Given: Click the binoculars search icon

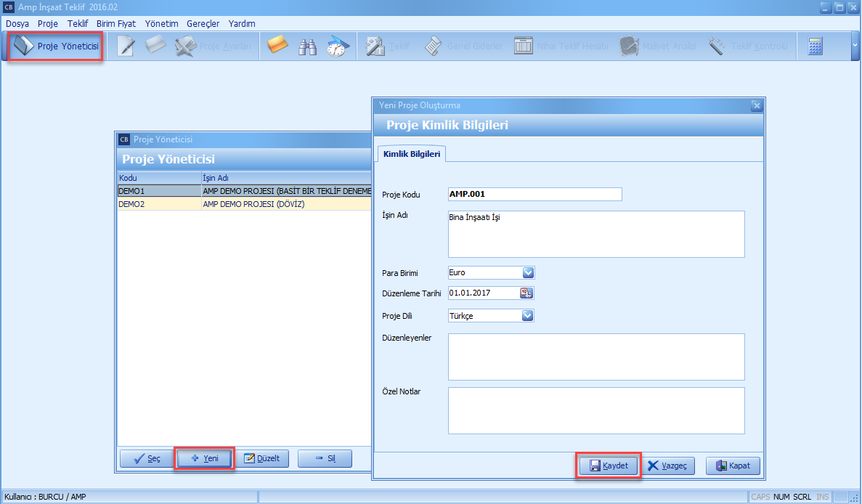Looking at the screenshot, I should tap(308, 46).
